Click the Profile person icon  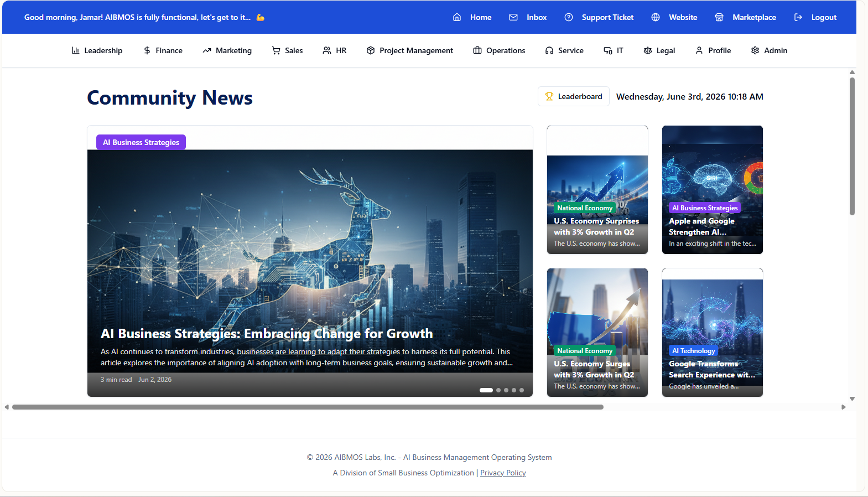(699, 50)
